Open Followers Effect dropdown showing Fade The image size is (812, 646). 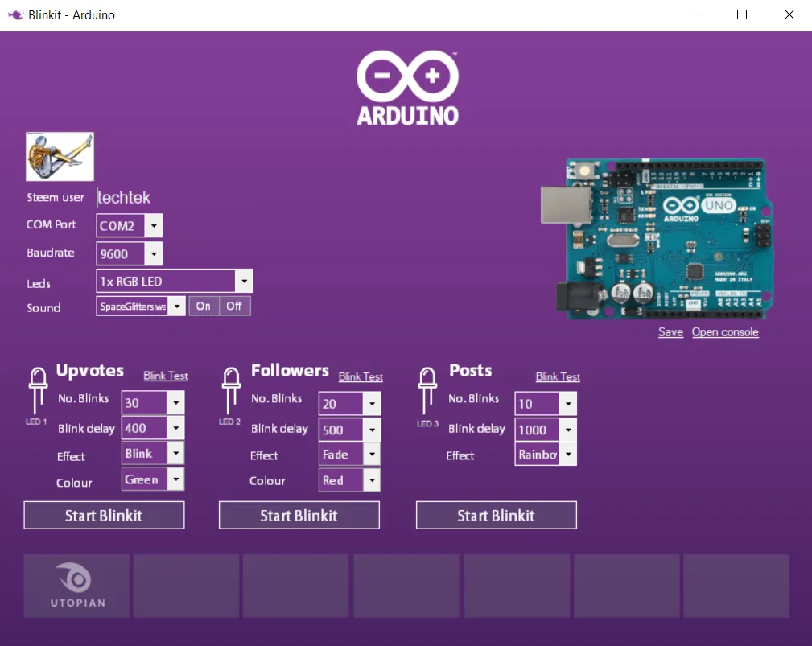pos(349,455)
